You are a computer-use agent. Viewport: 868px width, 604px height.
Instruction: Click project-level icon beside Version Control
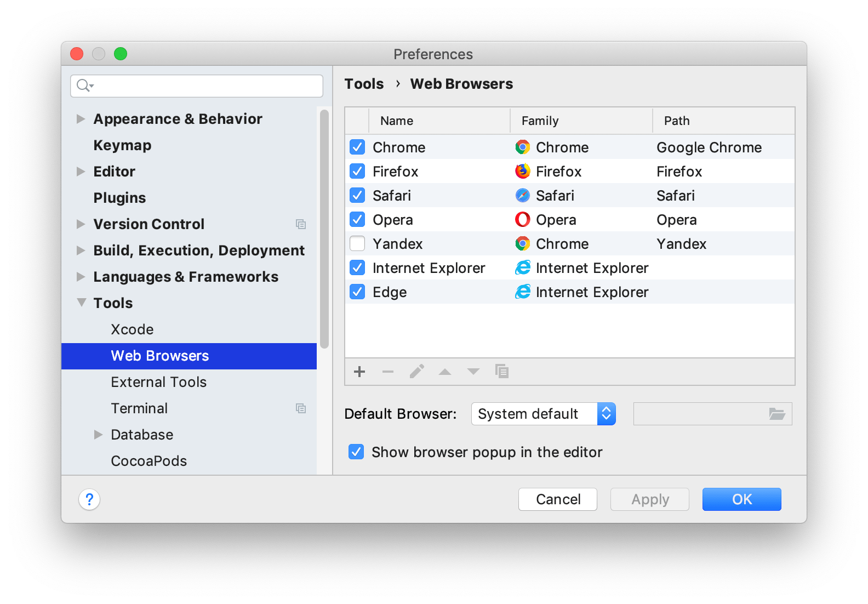301,224
